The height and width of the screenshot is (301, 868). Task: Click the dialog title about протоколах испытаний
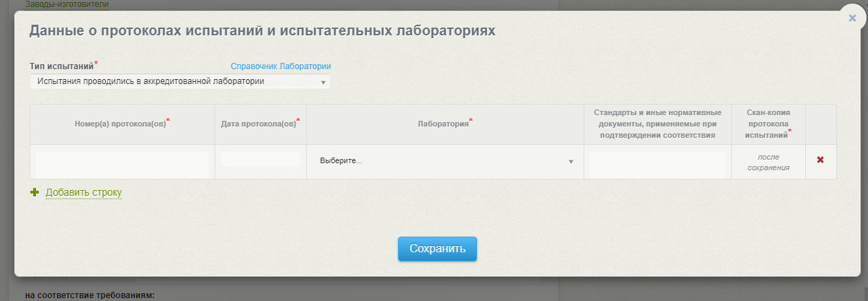click(x=261, y=31)
